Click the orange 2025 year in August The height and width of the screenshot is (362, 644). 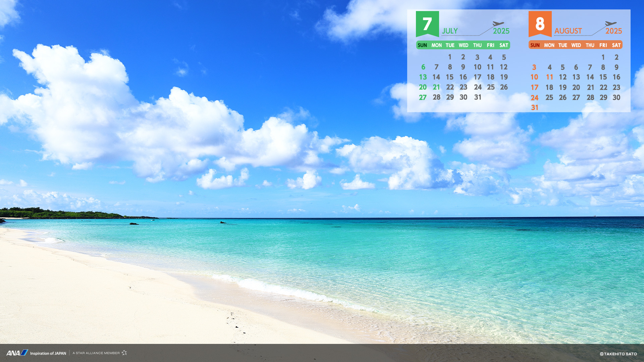(x=613, y=31)
